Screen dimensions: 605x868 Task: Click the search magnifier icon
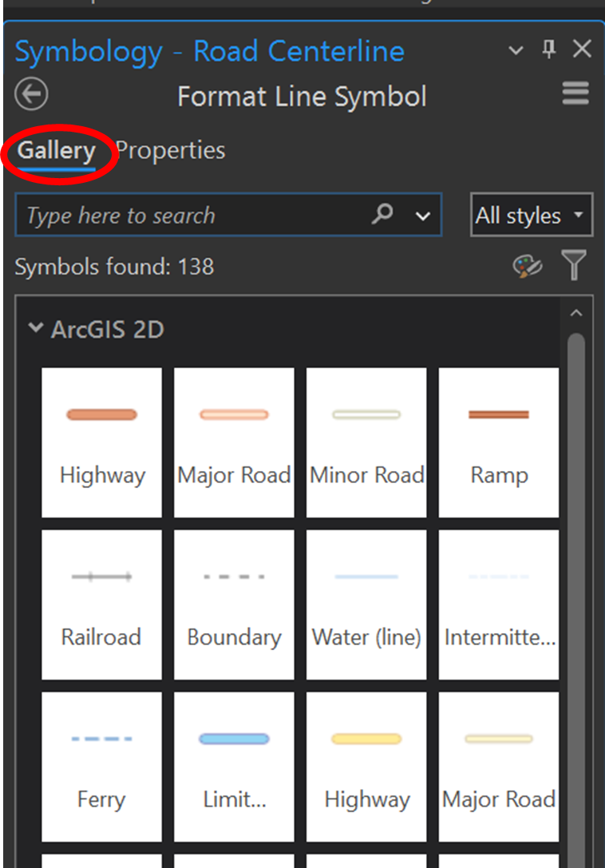[x=382, y=215]
